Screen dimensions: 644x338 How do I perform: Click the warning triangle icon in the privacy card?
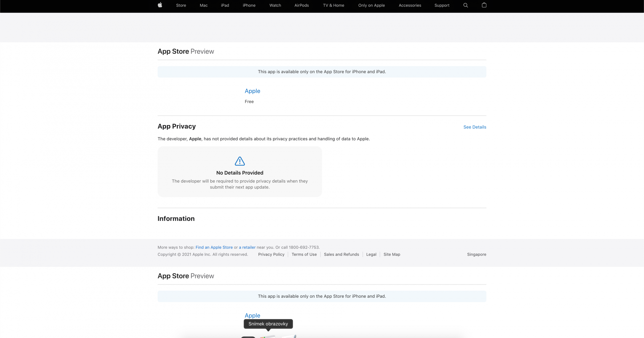(240, 161)
